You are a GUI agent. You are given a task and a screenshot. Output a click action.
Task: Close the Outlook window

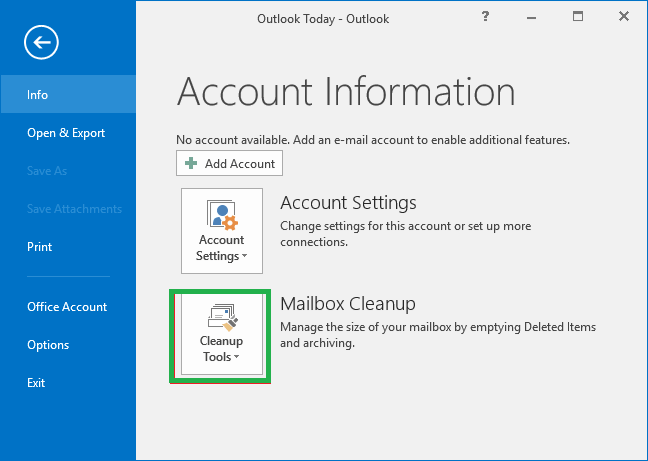tap(624, 17)
